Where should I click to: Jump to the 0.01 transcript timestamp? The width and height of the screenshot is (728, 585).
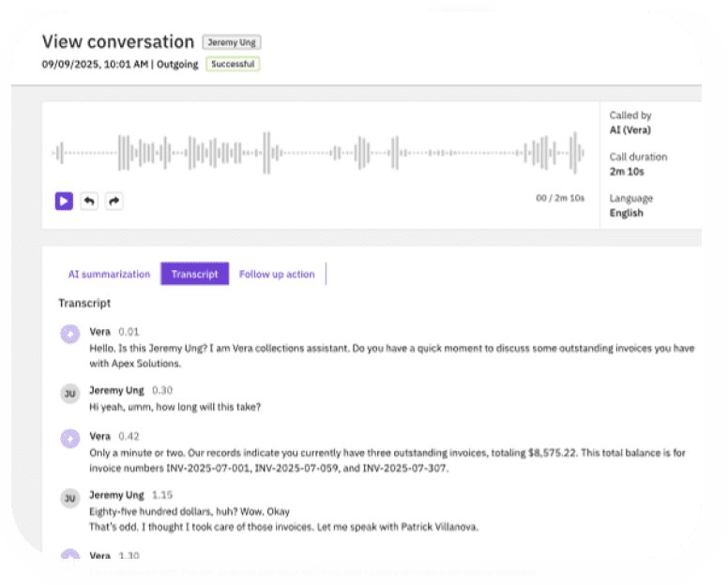coord(129,331)
